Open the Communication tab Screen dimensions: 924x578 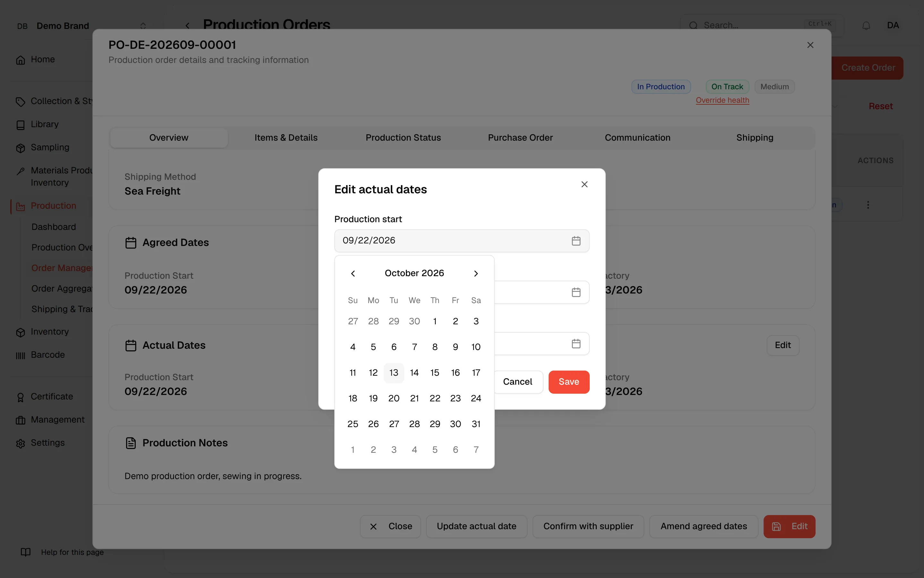(x=637, y=138)
